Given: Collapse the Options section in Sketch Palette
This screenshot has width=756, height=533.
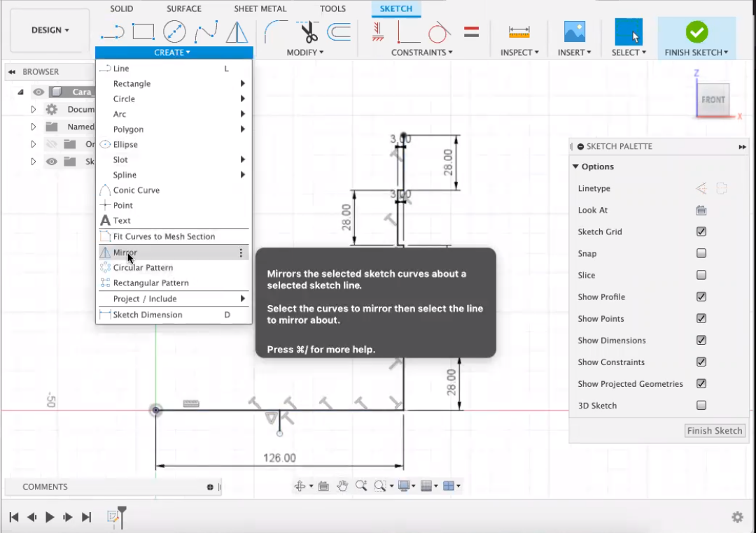Looking at the screenshot, I should point(575,166).
